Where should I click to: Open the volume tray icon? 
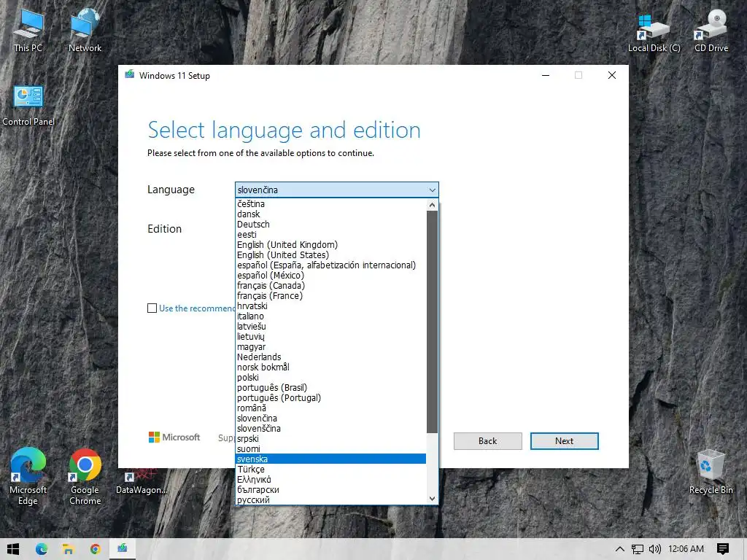pyautogui.click(x=654, y=549)
